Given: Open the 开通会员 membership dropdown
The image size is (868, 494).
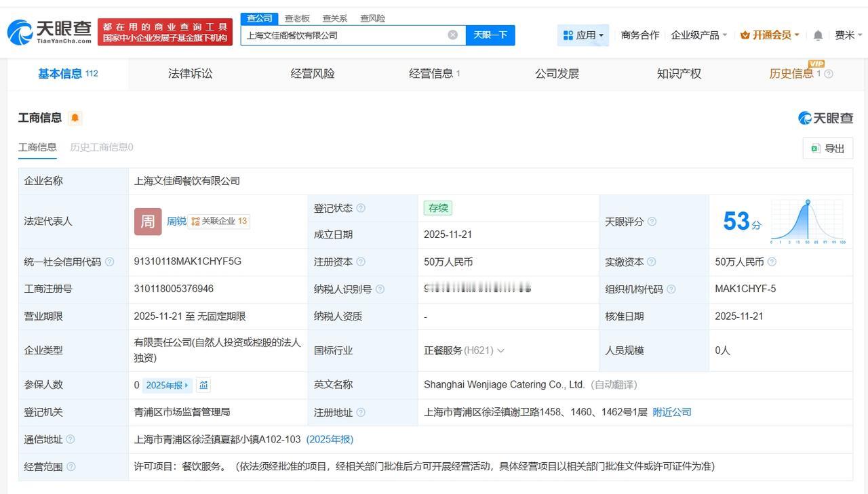Looking at the screenshot, I should coord(770,35).
